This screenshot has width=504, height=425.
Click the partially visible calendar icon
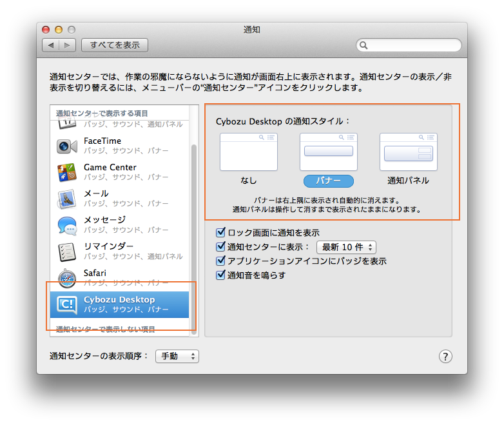pos(67,124)
